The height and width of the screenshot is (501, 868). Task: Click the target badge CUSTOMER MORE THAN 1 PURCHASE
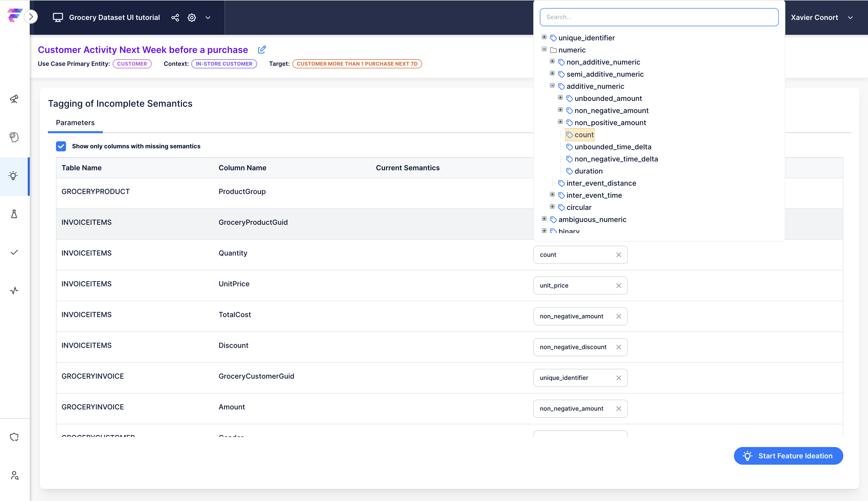pos(357,64)
